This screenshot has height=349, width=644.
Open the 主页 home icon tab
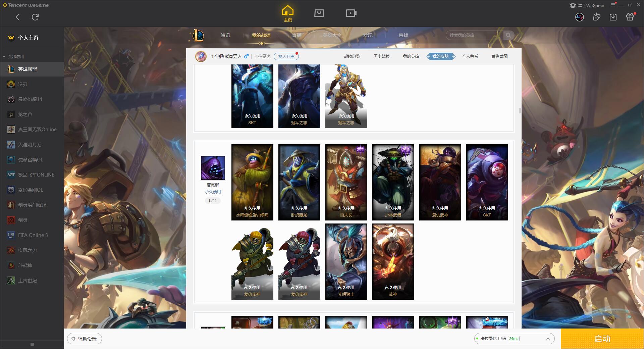point(287,14)
